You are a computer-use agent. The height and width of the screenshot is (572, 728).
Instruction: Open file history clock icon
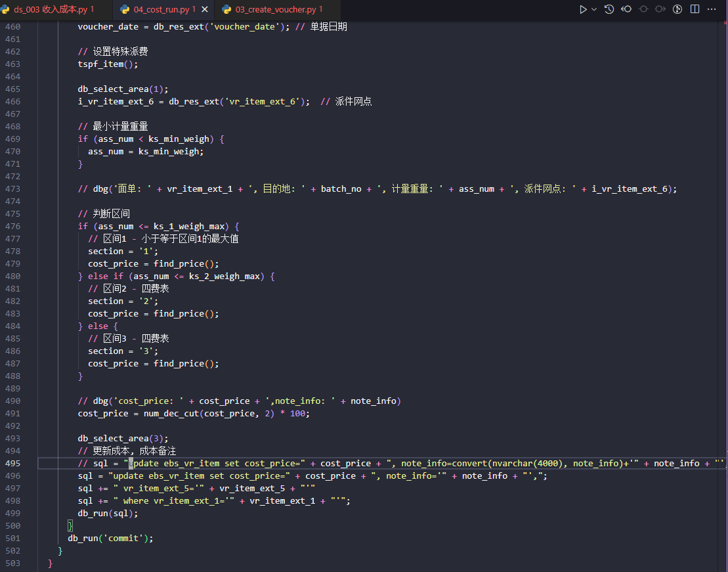click(x=609, y=9)
